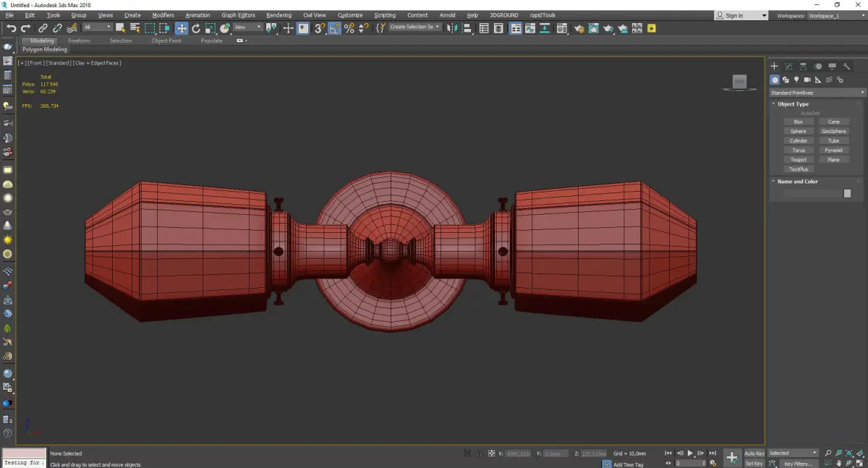This screenshot has width=868, height=468.
Task: Open the Render Setup teapot icon
Action: click(x=579, y=28)
